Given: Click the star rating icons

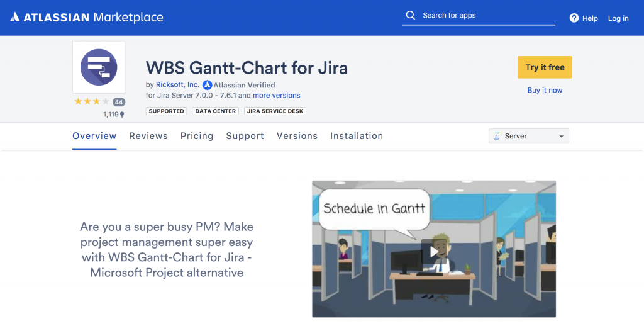Looking at the screenshot, I should 92,101.
